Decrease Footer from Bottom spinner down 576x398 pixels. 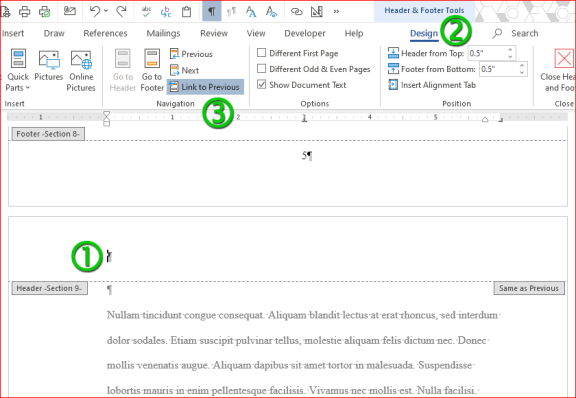[522, 72]
